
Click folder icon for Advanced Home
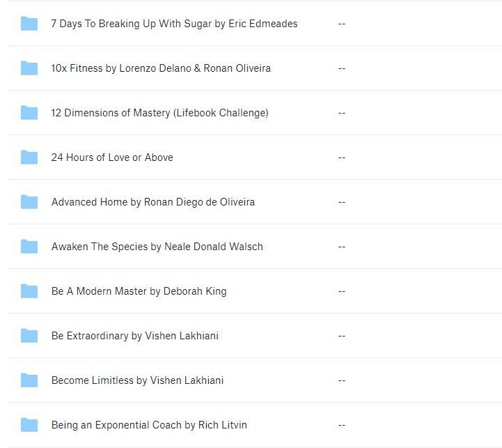[29, 202]
